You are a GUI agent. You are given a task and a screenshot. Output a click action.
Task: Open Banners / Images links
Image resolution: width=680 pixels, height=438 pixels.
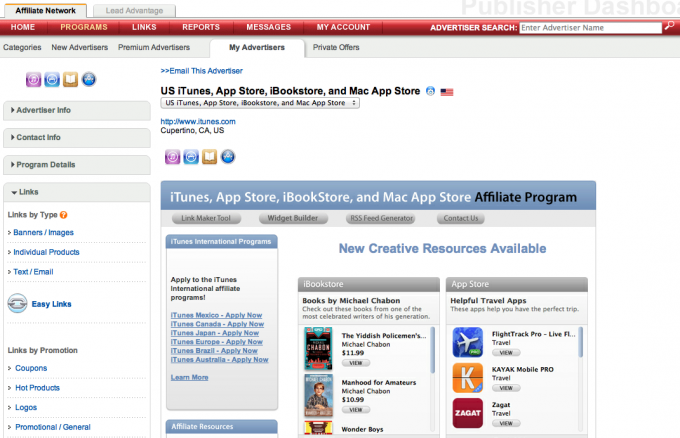(x=43, y=232)
